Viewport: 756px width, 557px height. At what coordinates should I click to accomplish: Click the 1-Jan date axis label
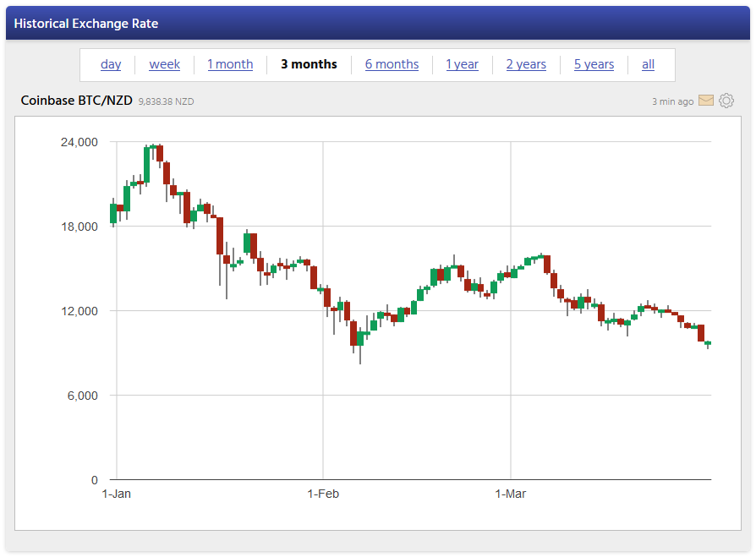click(x=117, y=494)
